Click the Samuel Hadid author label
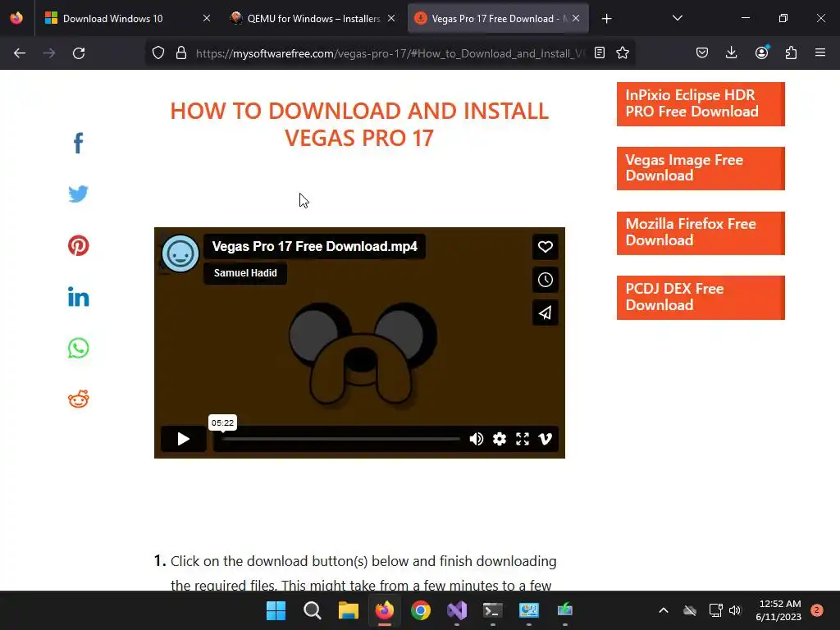 [245, 273]
